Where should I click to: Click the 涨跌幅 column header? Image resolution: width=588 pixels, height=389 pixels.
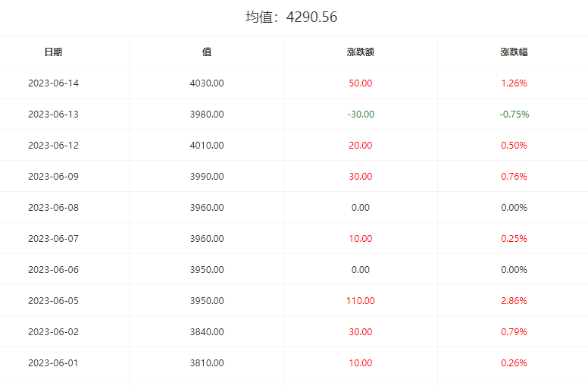coord(514,52)
